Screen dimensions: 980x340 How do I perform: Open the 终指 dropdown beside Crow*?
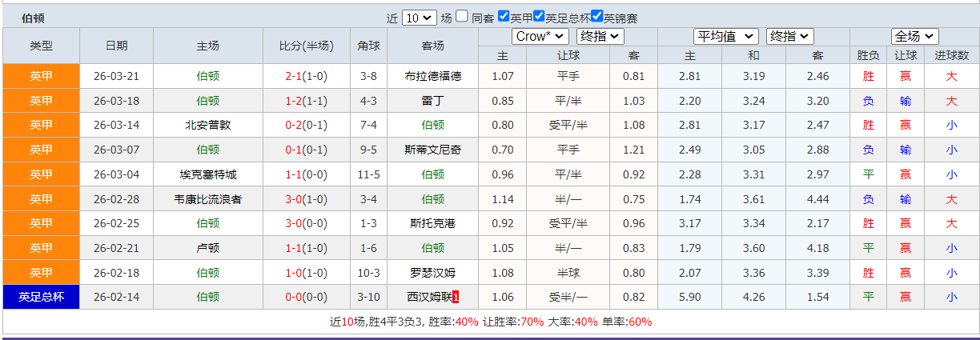600,36
